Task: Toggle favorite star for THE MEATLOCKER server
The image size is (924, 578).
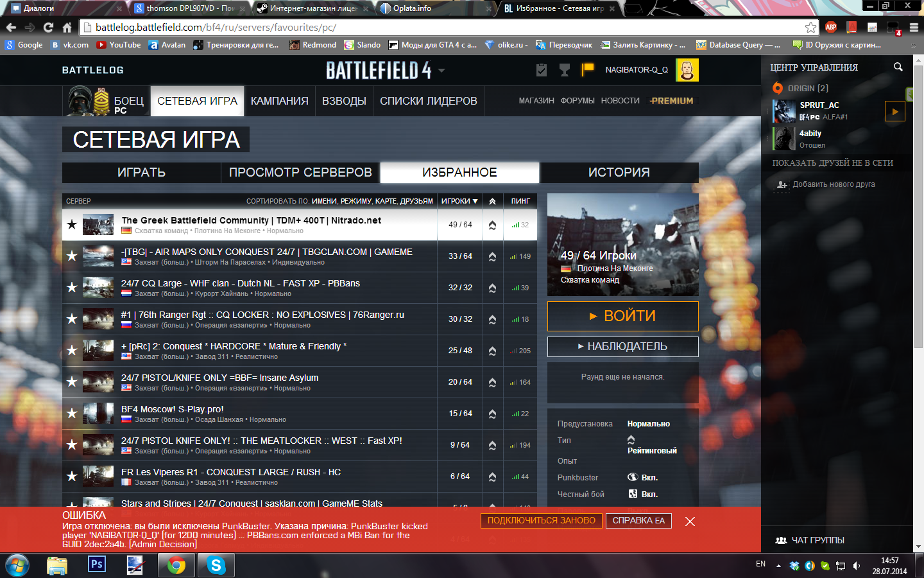Action: click(72, 444)
